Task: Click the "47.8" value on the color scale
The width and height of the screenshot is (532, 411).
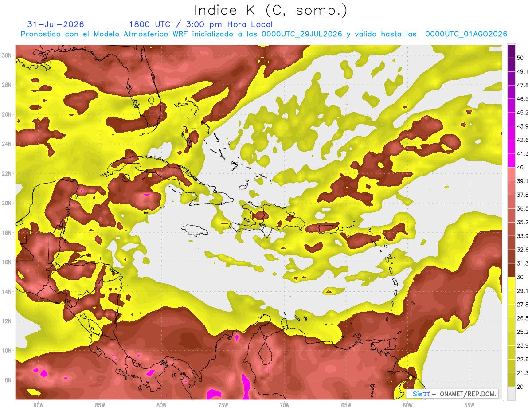Action: tap(523, 85)
